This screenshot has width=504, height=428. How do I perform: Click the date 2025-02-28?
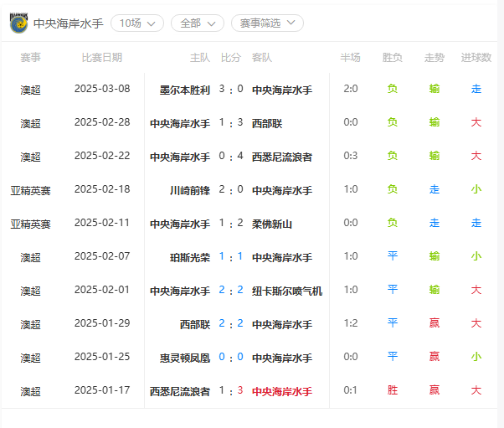coord(102,122)
